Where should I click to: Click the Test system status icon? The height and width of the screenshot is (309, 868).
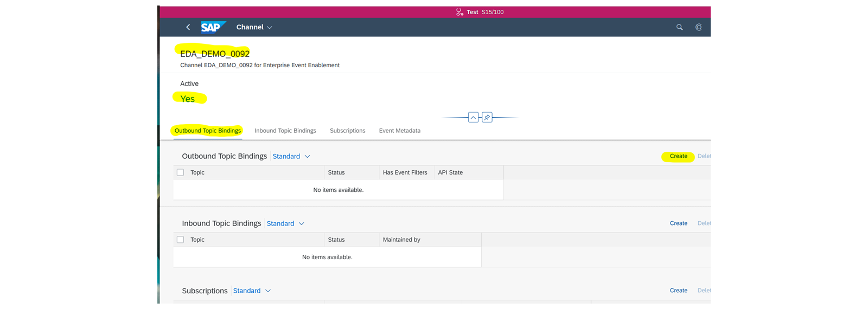click(x=459, y=12)
